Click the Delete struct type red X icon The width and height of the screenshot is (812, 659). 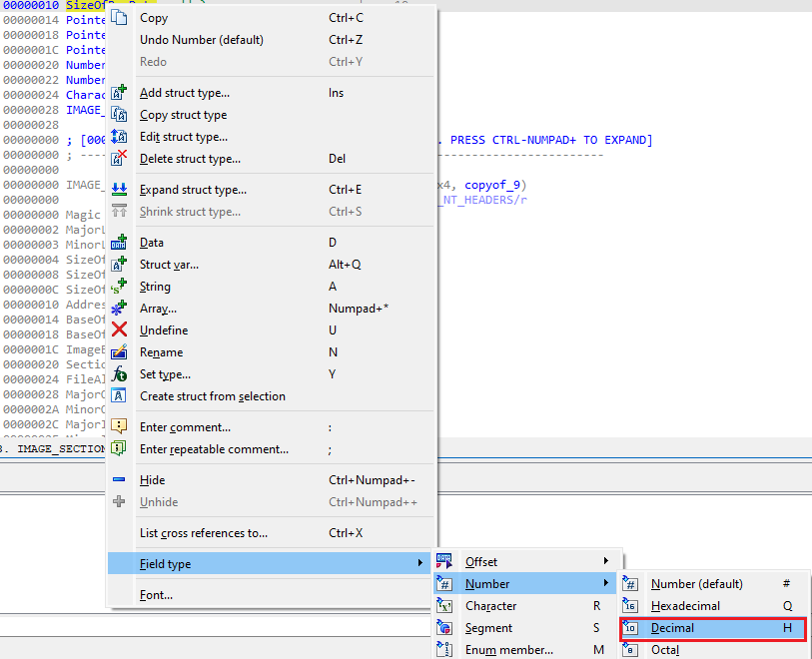point(119,158)
